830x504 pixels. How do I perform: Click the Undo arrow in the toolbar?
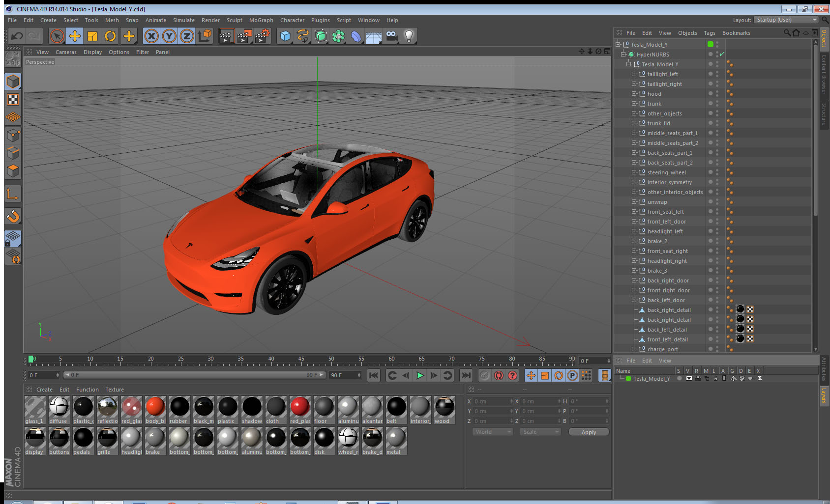point(17,36)
